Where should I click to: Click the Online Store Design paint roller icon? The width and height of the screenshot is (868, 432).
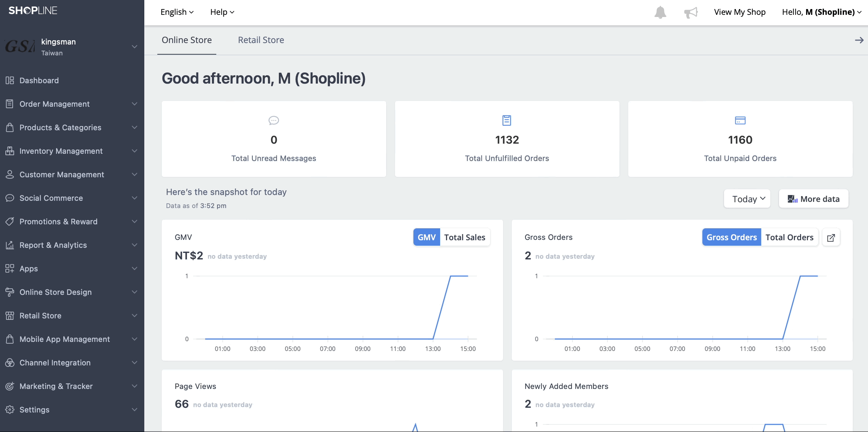[x=10, y=292]
